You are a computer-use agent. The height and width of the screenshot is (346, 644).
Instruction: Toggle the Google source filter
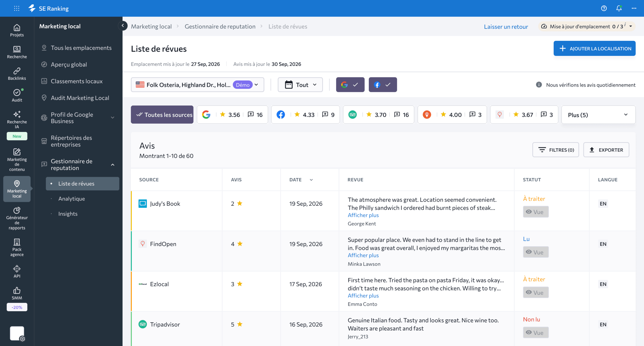pos(350,85)
